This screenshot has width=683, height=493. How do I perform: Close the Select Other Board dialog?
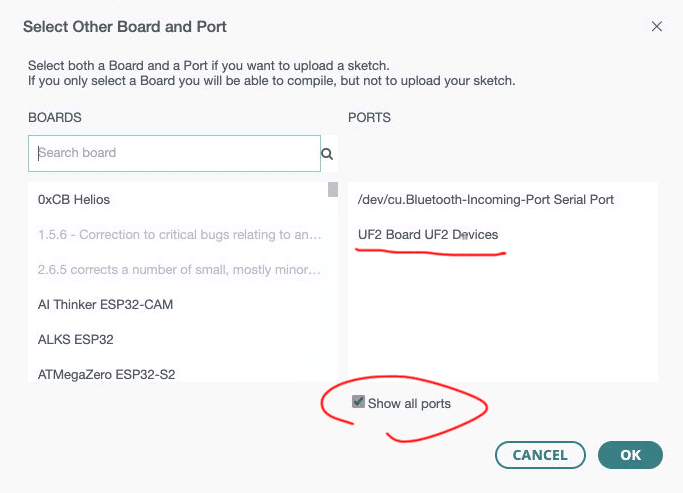coord(657,27)
